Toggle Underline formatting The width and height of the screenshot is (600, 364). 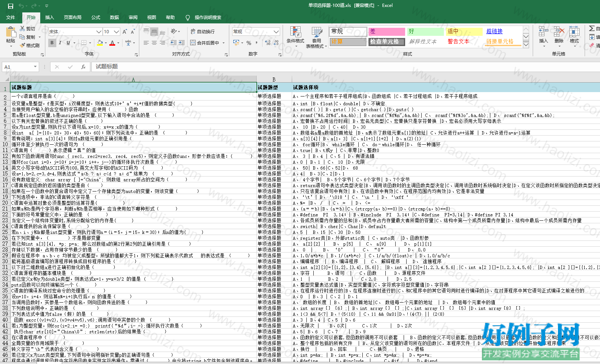click(68, 43)
